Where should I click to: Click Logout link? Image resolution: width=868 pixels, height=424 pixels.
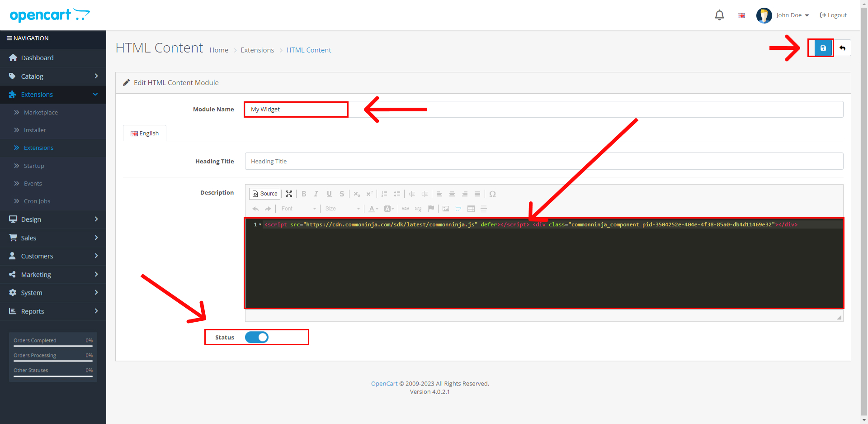[833, 15]
